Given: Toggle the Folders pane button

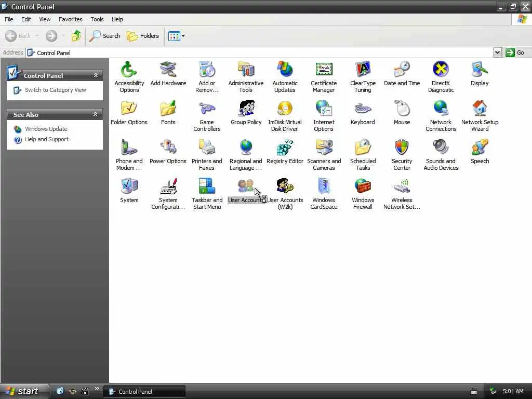Looking at the screenshot, I should [x=142, y=36].
